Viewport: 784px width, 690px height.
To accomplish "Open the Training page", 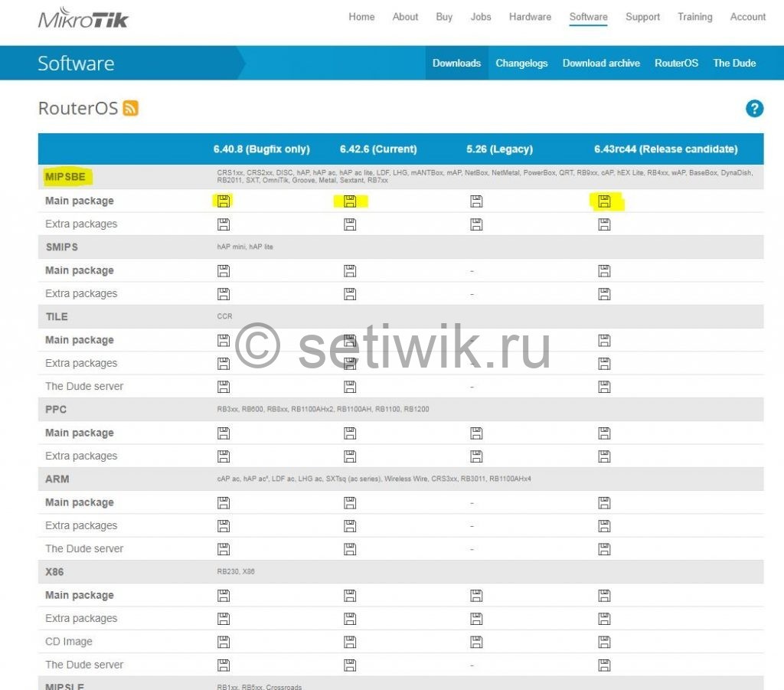I will pos(695,17).
